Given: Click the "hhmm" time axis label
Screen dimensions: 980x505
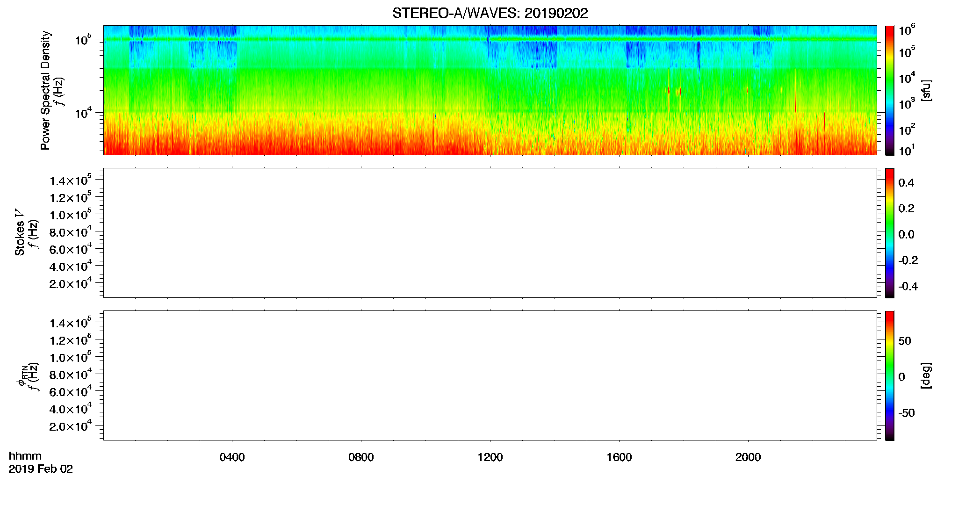Looking at the screenshot, I should tap(25, 456).
